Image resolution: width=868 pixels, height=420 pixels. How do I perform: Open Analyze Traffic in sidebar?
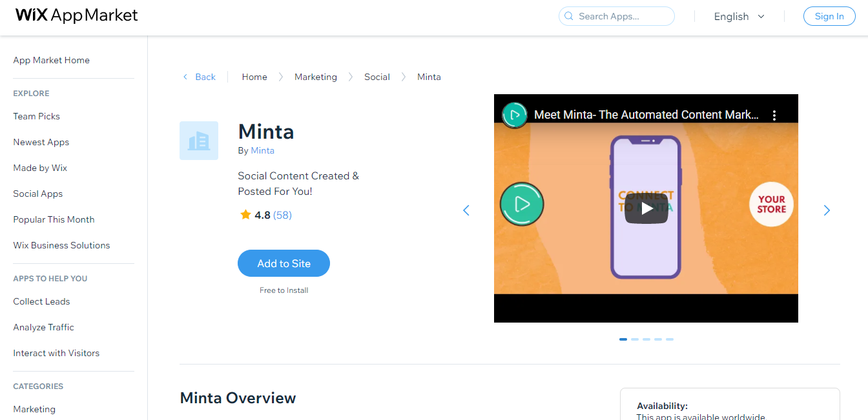pyautogui.click(x=44, y=327)
